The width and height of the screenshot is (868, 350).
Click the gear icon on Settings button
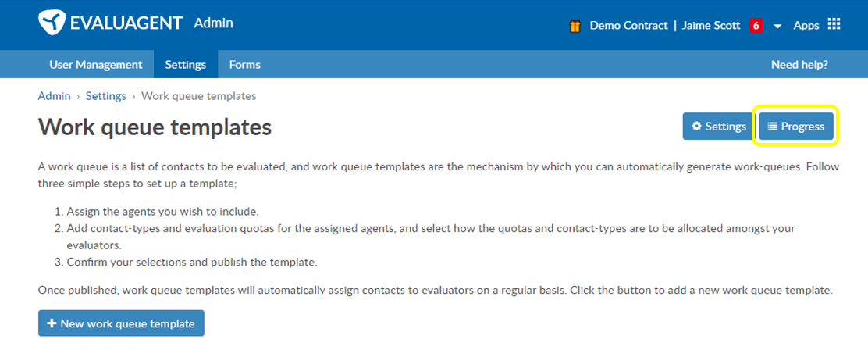(x=697, y=127)
